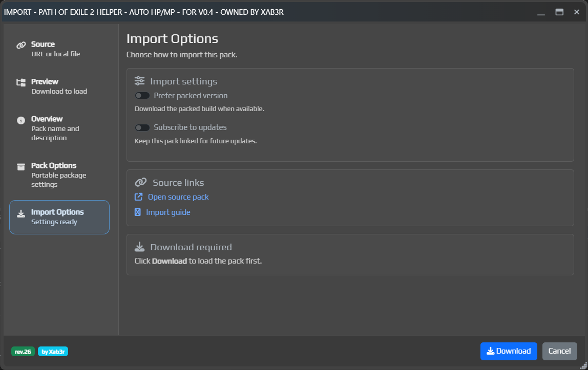Enable the Prefer packed version toggle
Image resolution: width=588 pixels, height=370 pixels.
142,95
